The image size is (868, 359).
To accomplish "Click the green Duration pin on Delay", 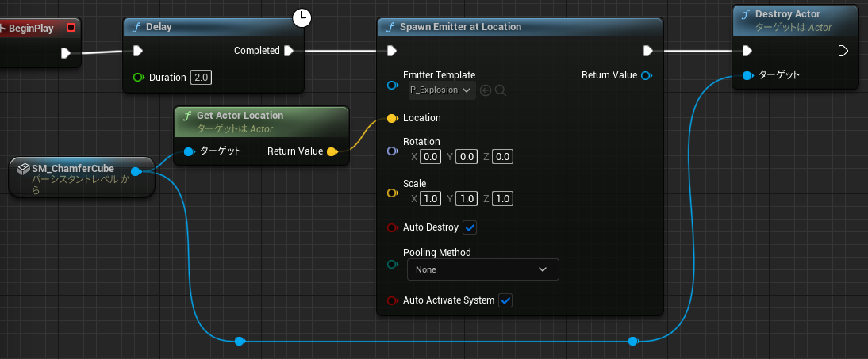I will [x=139, y=78].
